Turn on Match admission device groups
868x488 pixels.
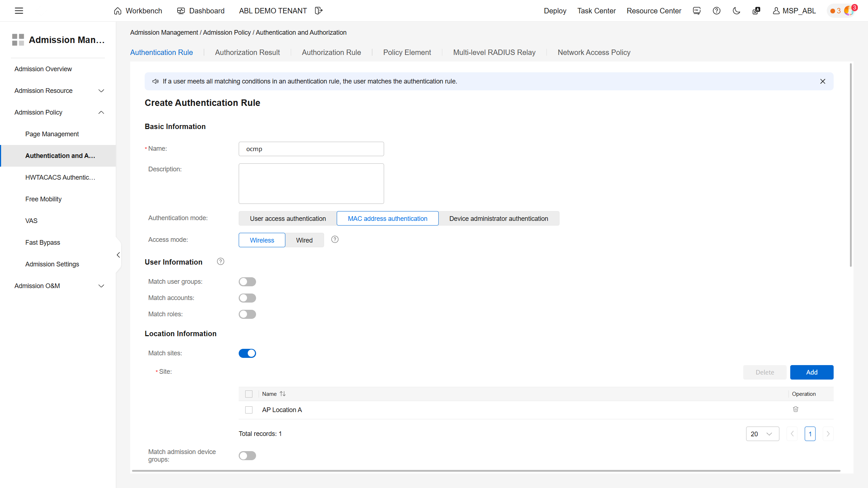(x=247, y=455)
